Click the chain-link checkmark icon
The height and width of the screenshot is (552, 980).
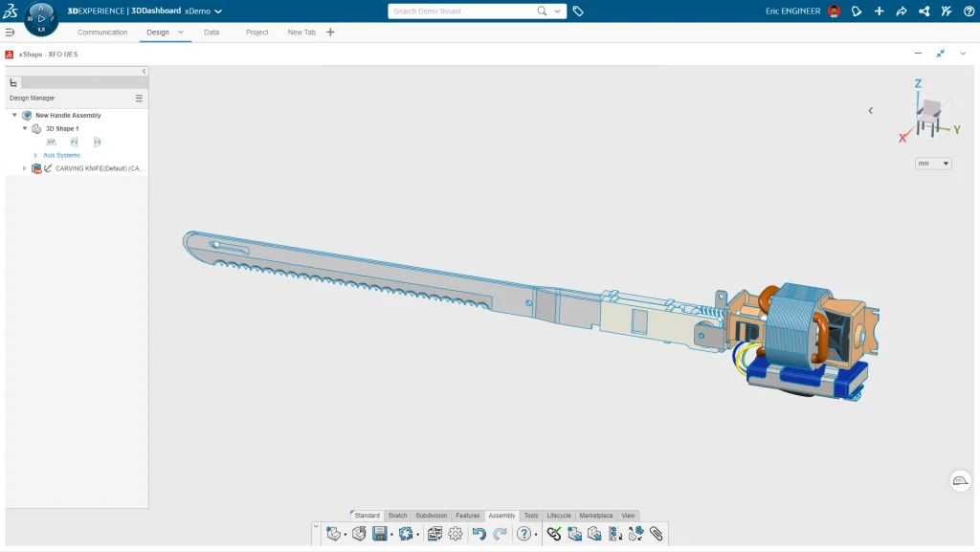[x=554, y=534]
